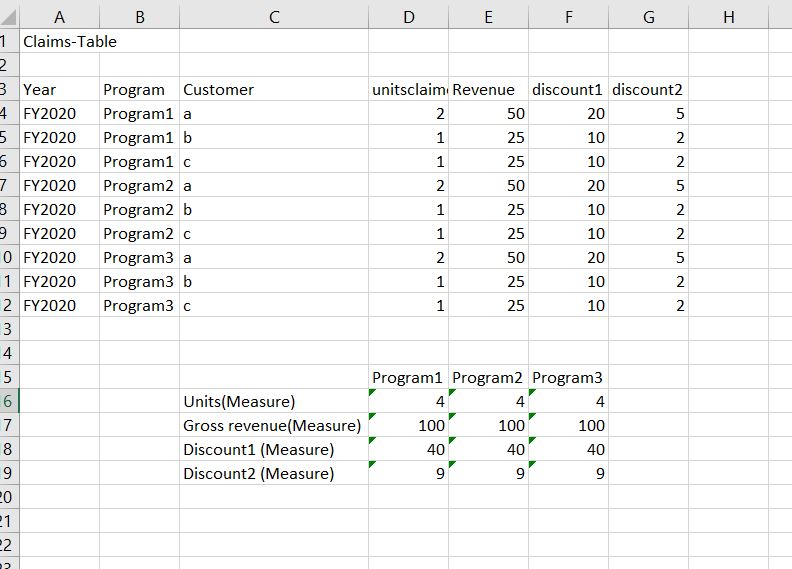Select the Program header cell
The height and width of the screenshot is (569, 792).
click(140, 89)
